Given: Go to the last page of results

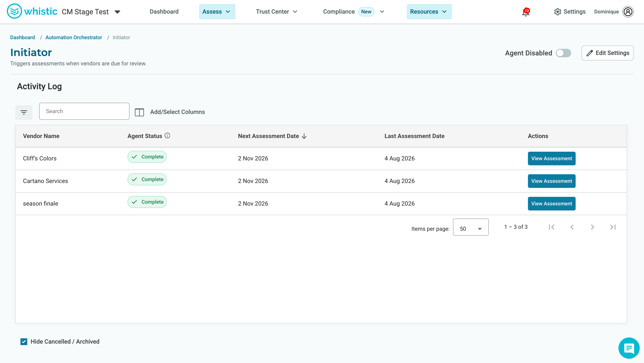Looking at the screenshot, I should (613, 227).
